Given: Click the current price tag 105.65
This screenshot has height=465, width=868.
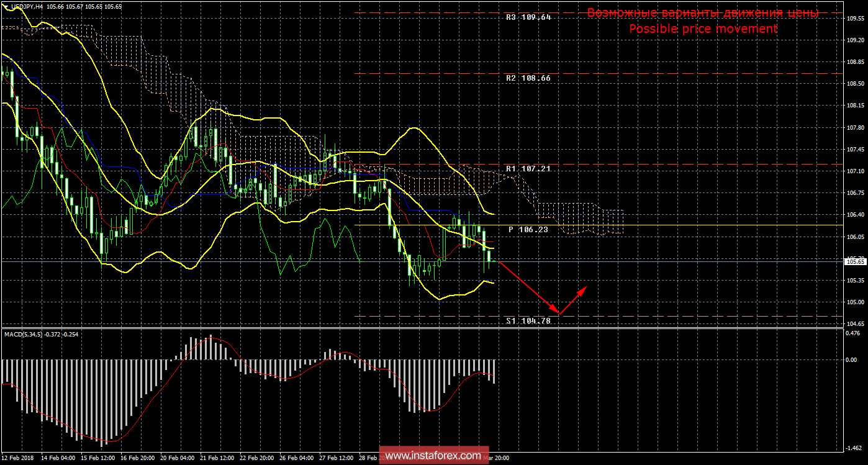Looking at the screenshot, I should click(856, 262).
